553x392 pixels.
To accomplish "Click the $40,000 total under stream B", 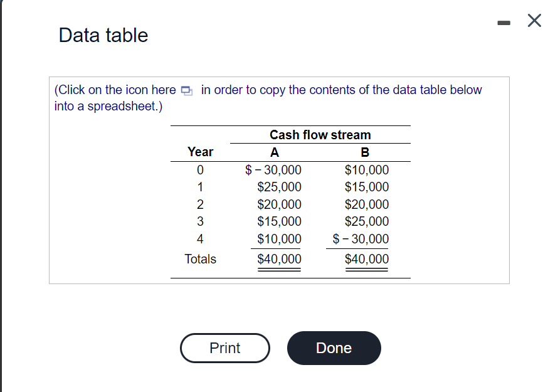I will tap(366, 258).
